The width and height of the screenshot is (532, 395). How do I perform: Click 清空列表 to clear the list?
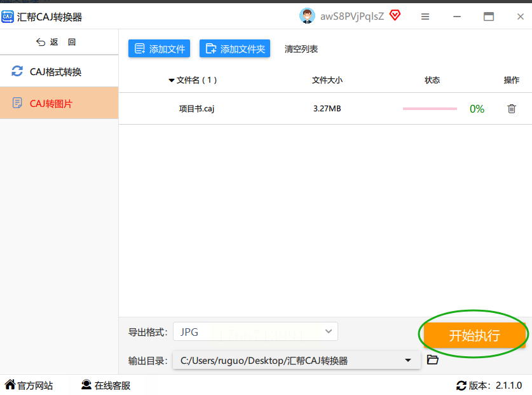click(x=301, y=49)
